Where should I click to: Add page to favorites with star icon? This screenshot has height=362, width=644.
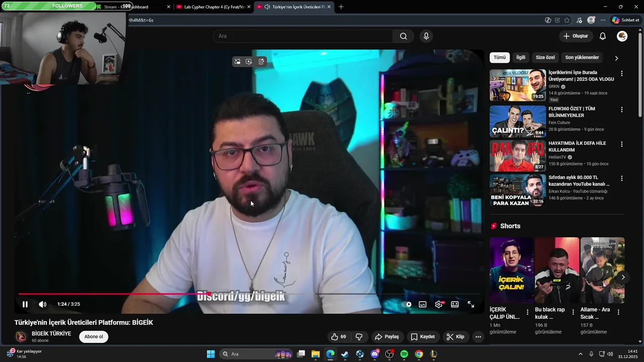tap(567, 20)
